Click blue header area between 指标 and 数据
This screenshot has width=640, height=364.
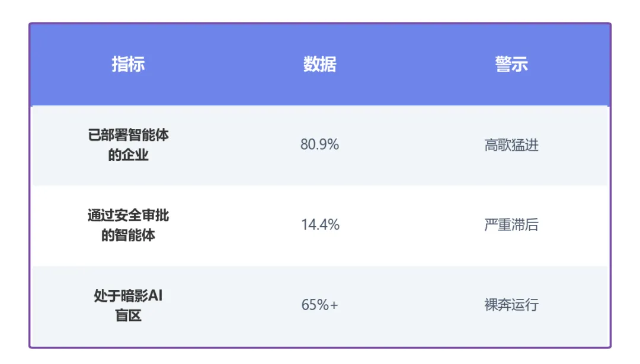pyautogui.click(x=224, y=64)
